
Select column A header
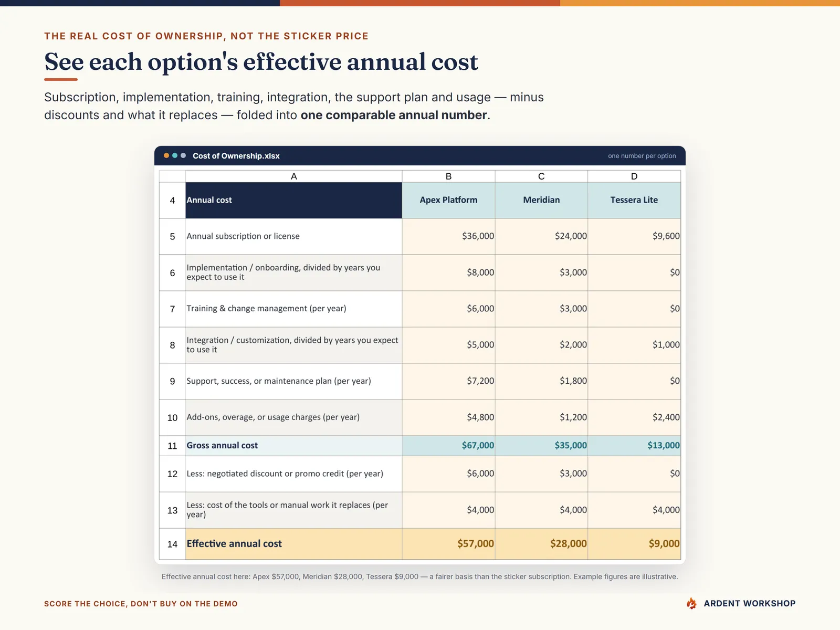pyautogui.click(x=293, y=176)
